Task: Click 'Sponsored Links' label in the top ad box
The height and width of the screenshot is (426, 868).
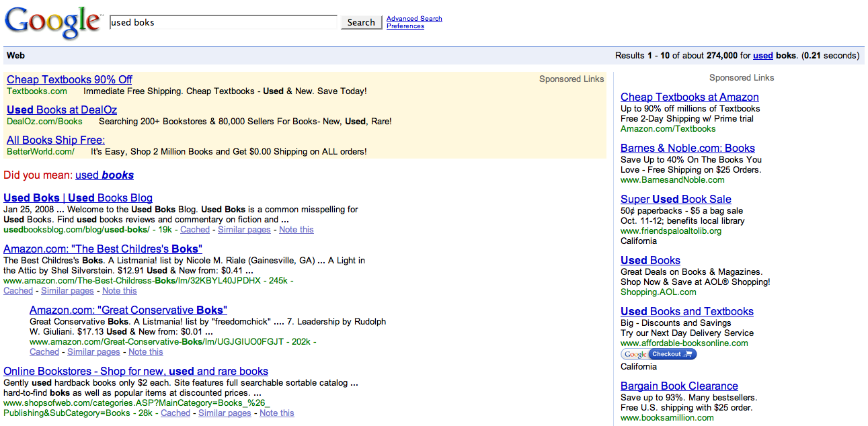Action: point(571,79)
